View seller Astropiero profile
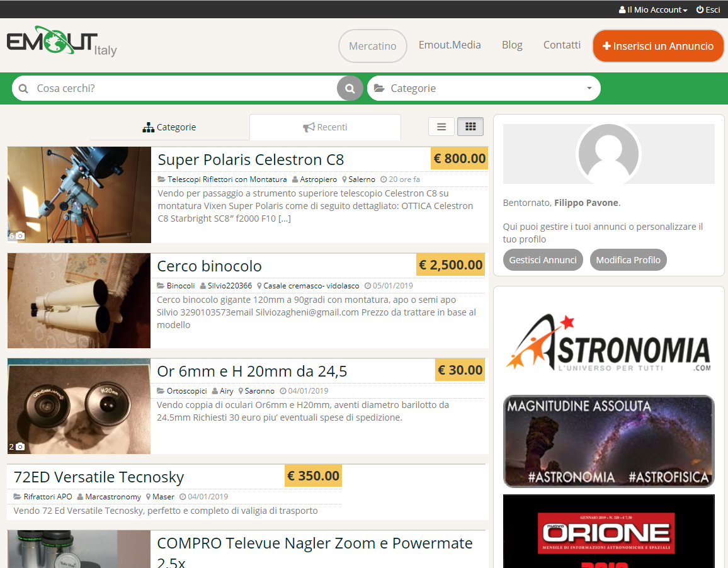The width and height of the screenshot is (728, 568). pos(319,179)
